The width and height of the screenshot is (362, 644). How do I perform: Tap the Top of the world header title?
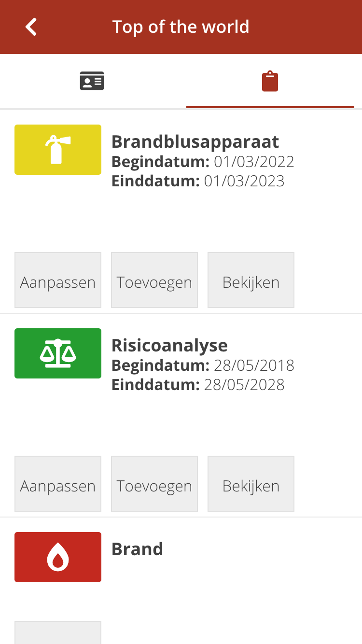181,27
